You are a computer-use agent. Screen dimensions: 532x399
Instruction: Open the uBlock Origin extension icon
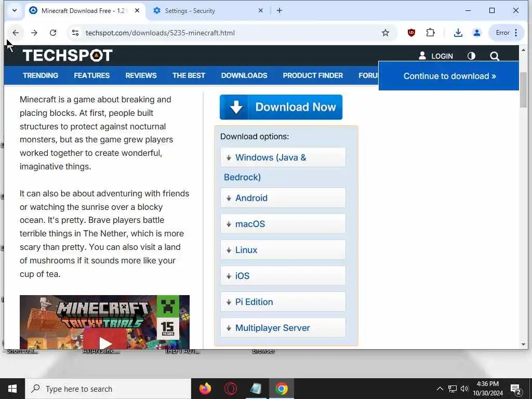pyautogui.click(x=411, y=33)
